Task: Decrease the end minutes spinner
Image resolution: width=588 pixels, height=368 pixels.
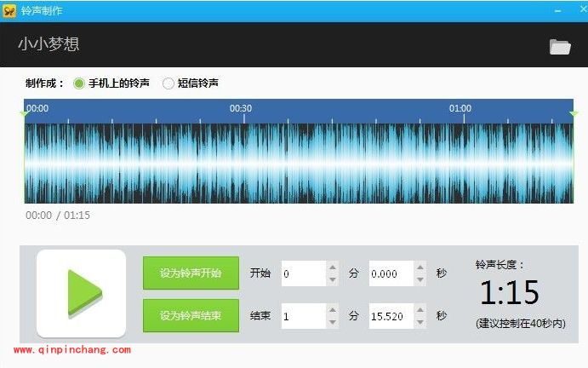Action: tap(332, 322)
